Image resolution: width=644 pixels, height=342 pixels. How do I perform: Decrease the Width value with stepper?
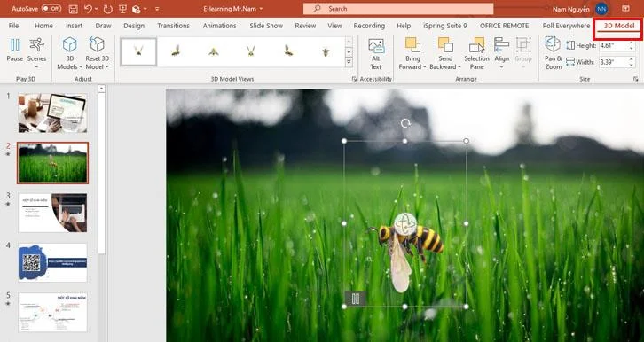coord(632,65)
